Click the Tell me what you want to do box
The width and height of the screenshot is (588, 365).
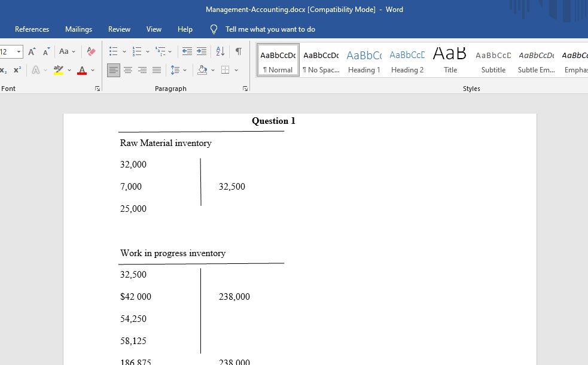click(270, 29)
